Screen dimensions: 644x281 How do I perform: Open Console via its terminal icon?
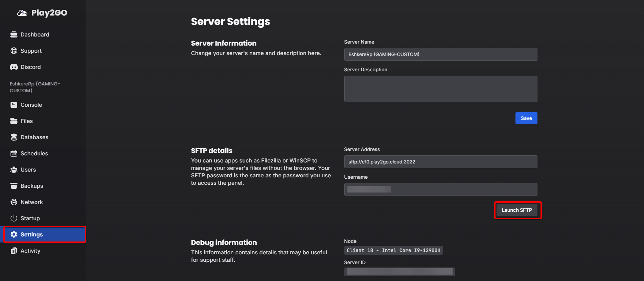pyautogui.click(x=14, y=105)
